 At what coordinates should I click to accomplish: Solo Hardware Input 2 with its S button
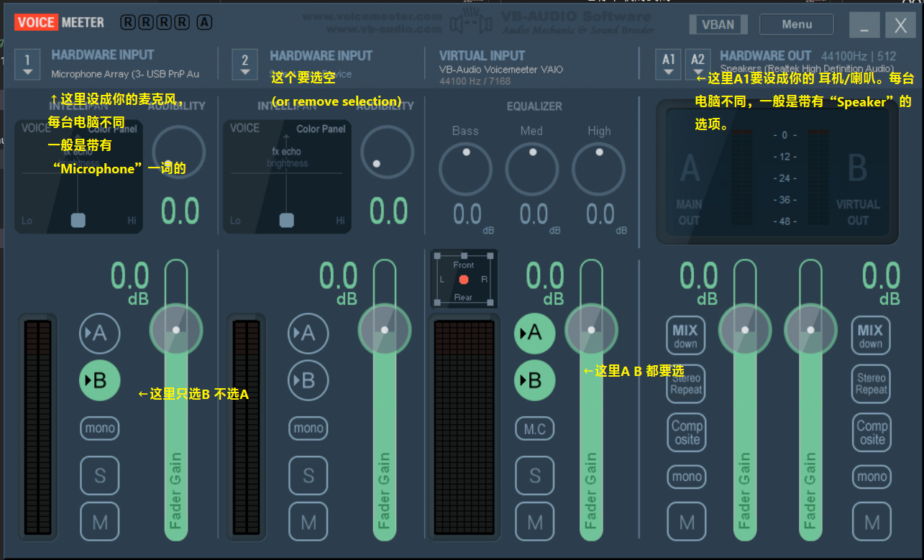308,475
